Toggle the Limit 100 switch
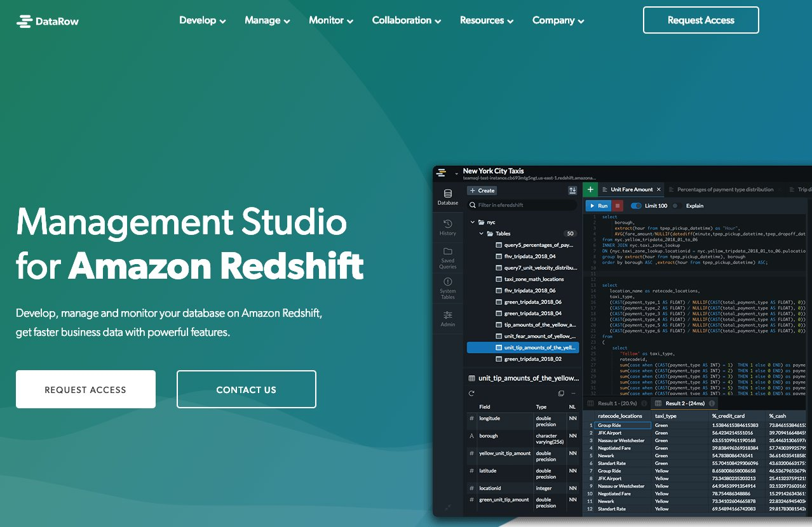Viewport: 812px width, 527px height. click(636, 206)
